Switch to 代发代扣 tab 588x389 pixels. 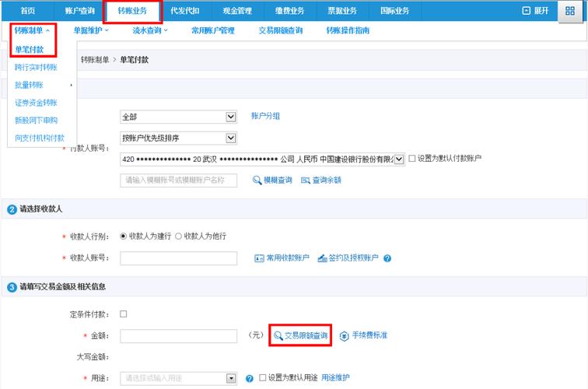185,11
